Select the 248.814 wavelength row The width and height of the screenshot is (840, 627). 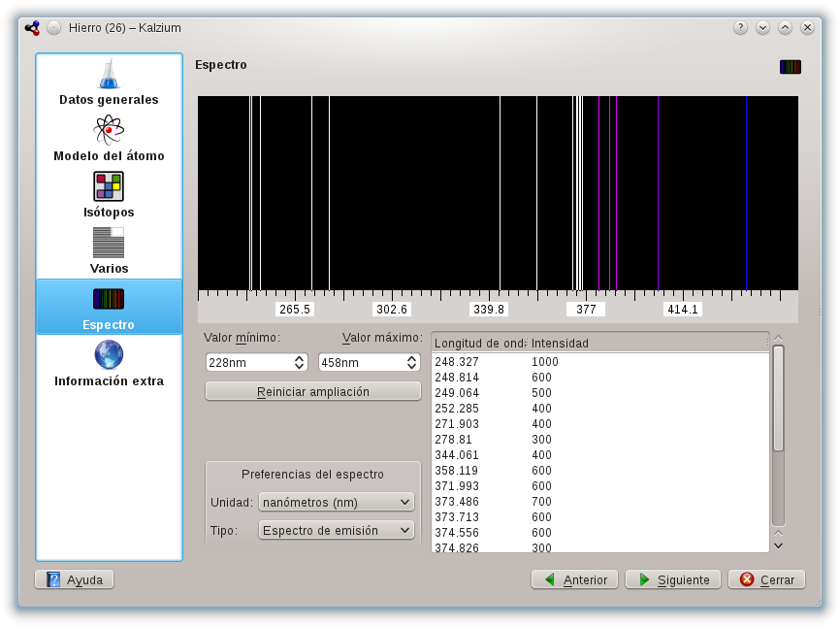click(600, 378)
